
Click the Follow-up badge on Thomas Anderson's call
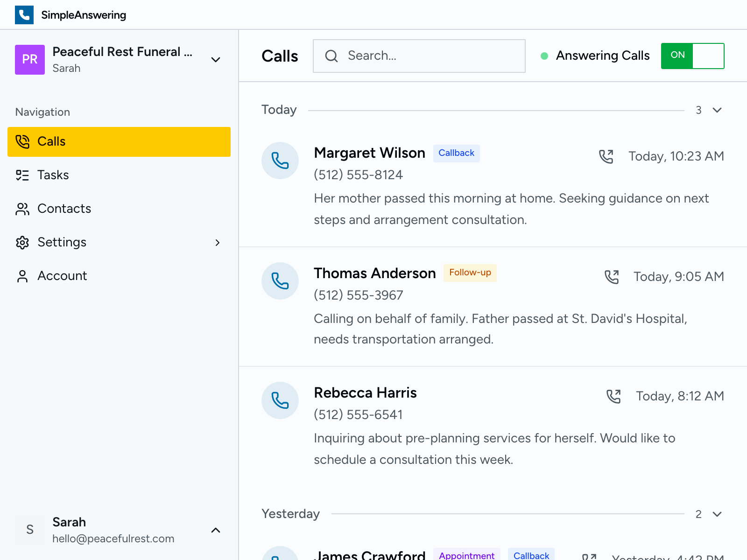[470, 273]
